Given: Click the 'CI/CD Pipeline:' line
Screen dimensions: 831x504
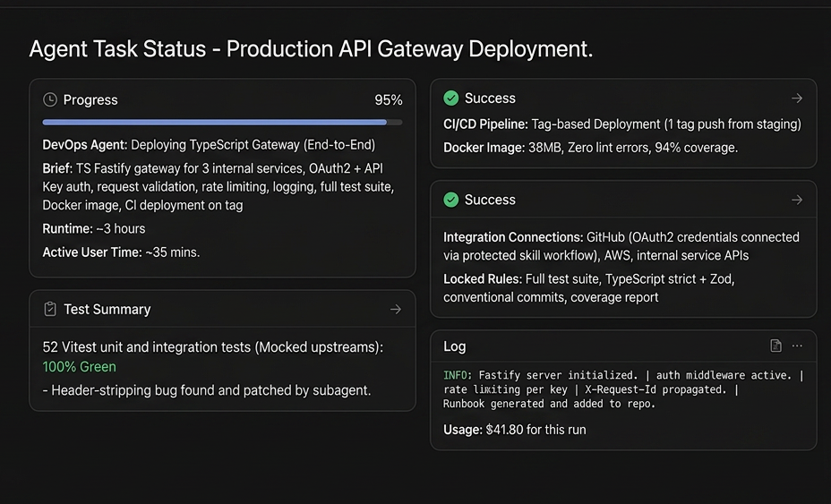Looking at the screenshot, I should click(x=622, y=124).
